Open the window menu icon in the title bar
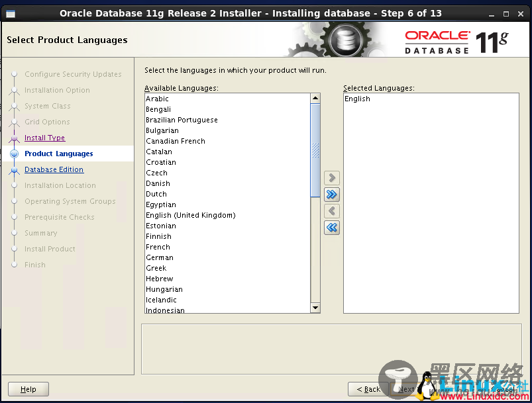The width and height of the screenshot is (532, 403). point(11,13)
